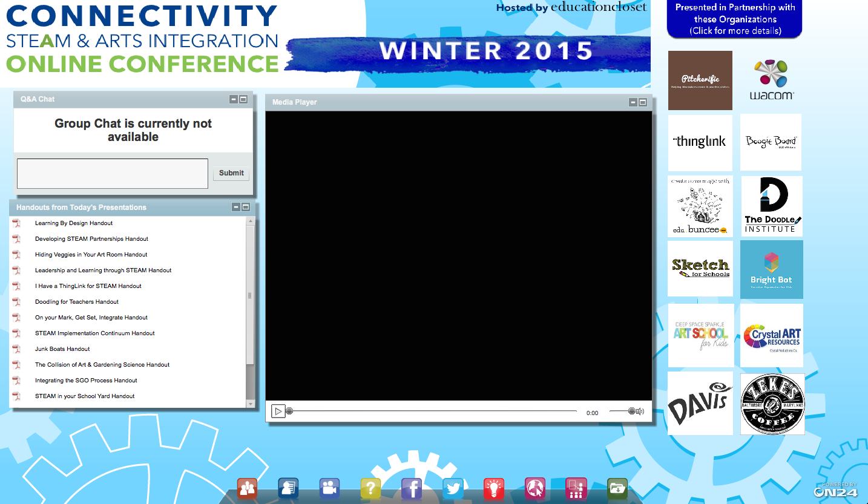Minimize the Media Player panel
Image resolution: width=868 pixels, height=504 pixels.
(x=633, y=102)
